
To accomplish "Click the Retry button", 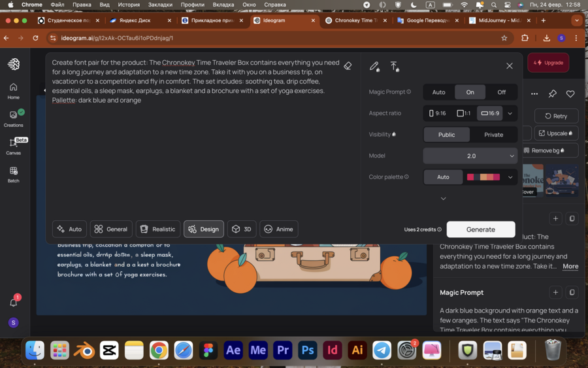I will tap(556, 116).
